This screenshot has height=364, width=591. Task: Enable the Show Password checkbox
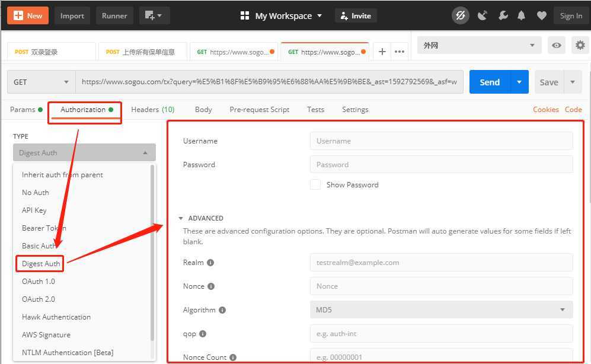[315, 184]
